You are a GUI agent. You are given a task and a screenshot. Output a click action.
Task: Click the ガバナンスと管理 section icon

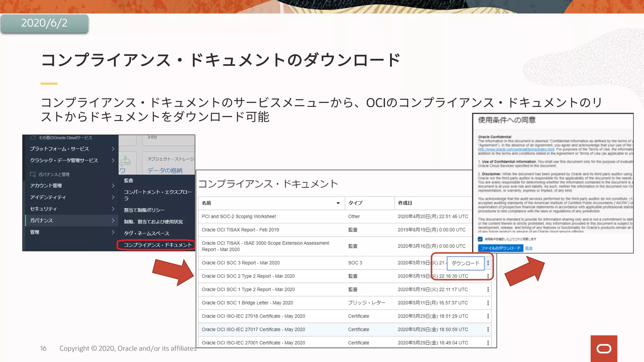[x=33, y=174]
